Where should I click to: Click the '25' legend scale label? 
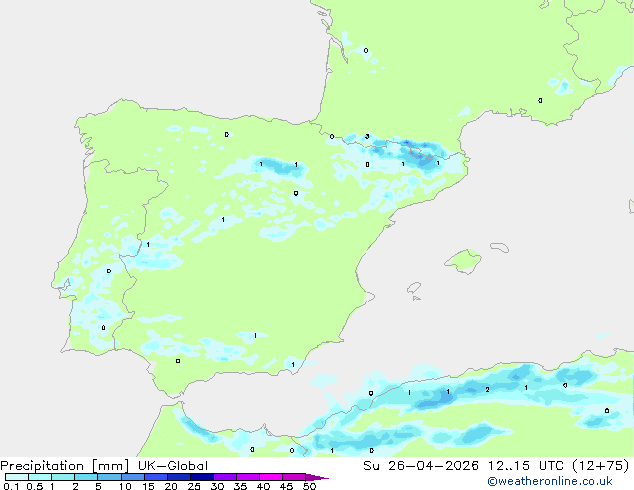[x=194, y=486]
